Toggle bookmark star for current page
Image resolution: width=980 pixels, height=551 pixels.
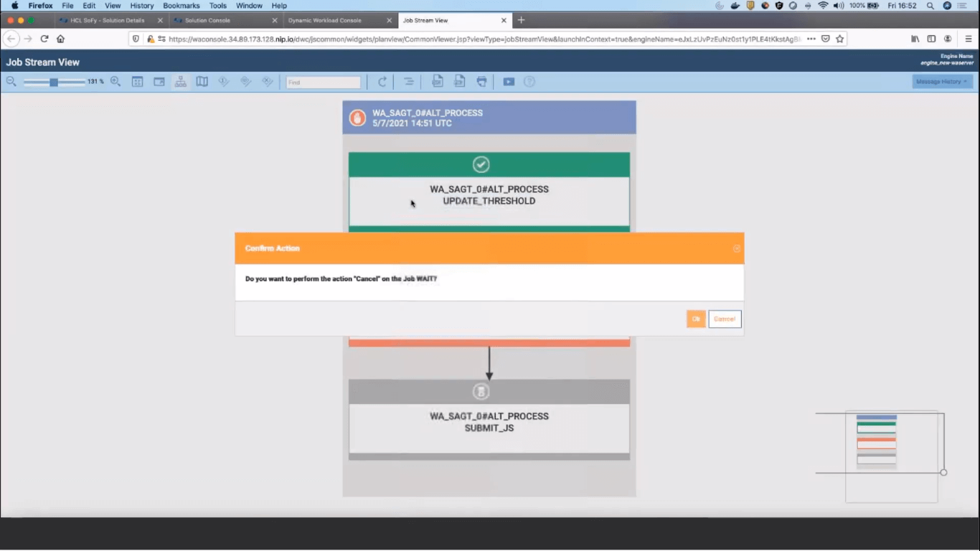[839, 38]
